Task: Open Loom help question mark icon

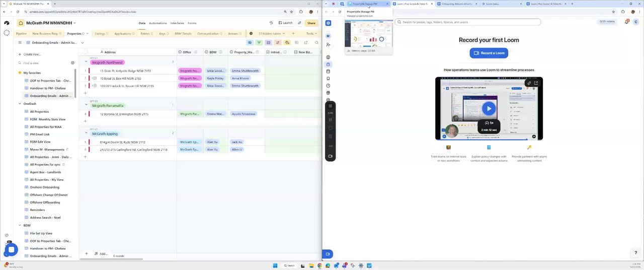Action: [x=635, y=253]
